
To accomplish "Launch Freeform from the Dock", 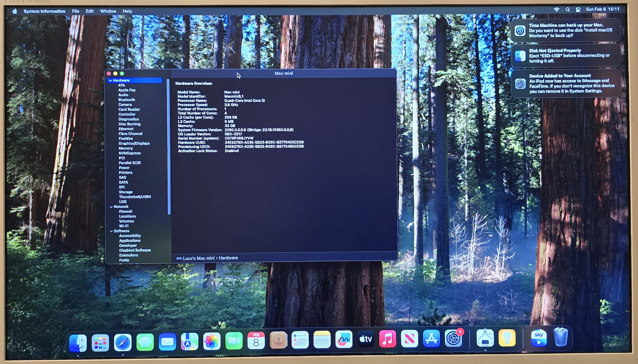I will [x=344, y=339].
